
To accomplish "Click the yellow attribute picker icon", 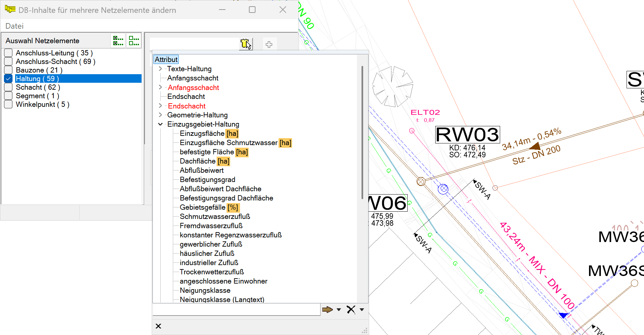I will pyautogui.click(x=246, y=44).
